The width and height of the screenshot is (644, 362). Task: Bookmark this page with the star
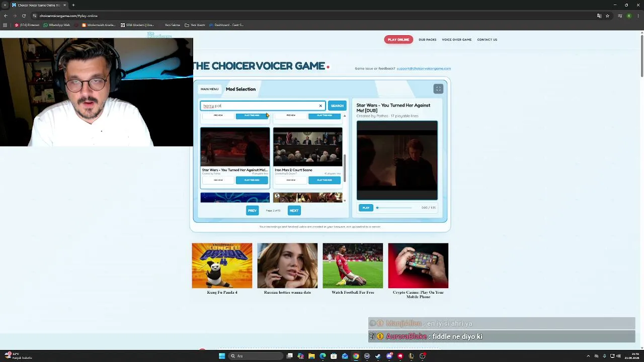[607, 16]
